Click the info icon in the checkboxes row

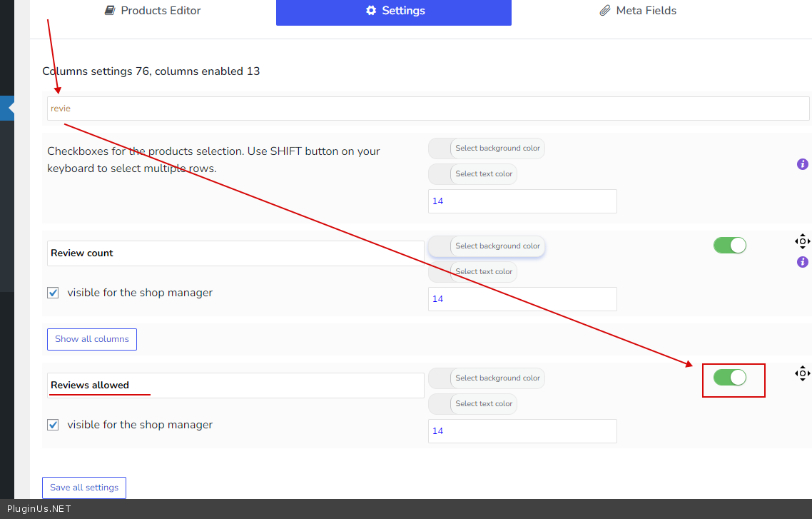[802, 164]
